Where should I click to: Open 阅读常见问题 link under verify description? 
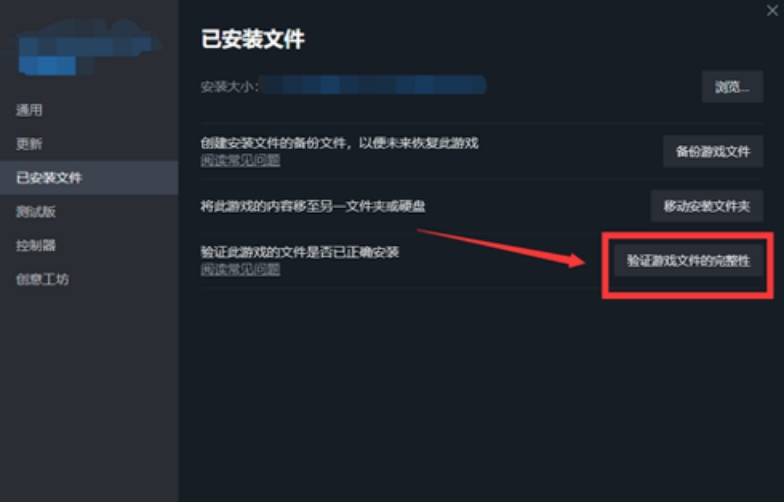click(x=240, y=270)
